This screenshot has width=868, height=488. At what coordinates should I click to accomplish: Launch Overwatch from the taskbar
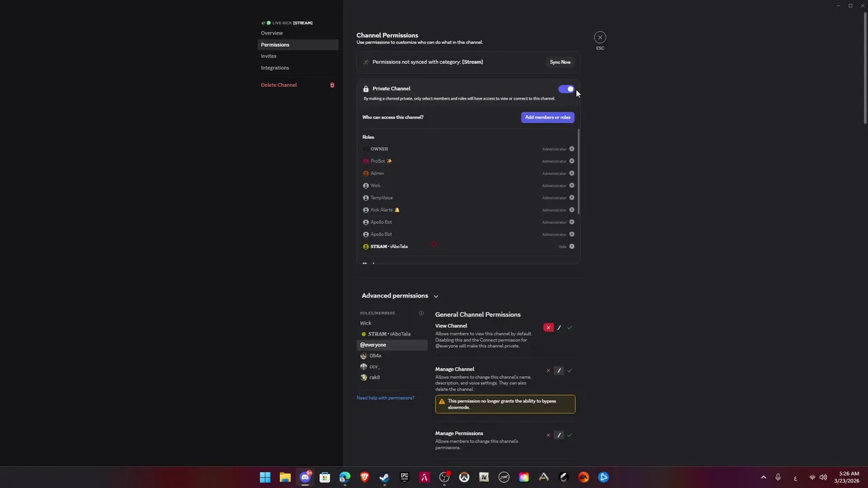(464, 477)
